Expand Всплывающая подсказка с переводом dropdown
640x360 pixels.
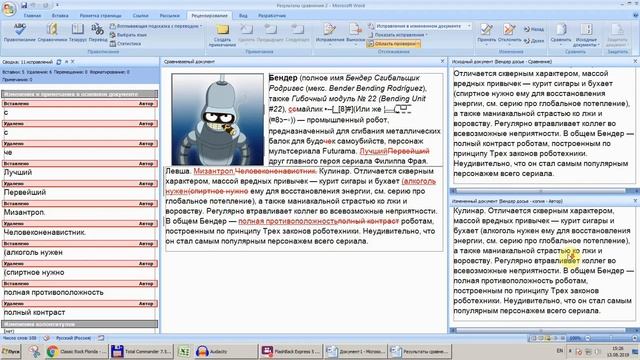click(156, 26)
